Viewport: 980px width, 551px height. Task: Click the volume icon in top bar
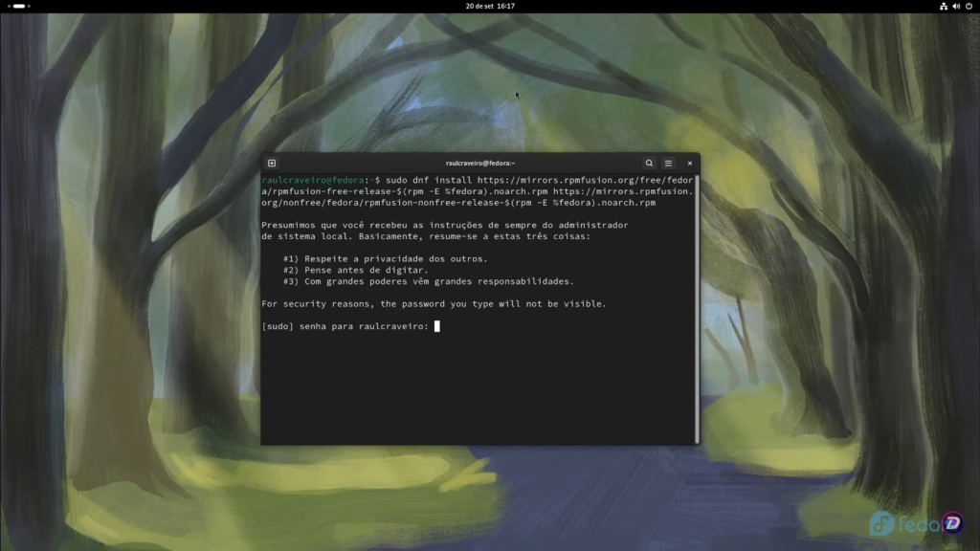point(956,7)
